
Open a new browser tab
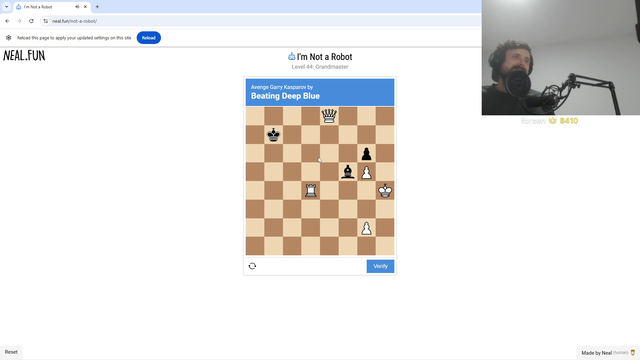pyautogui.click(x=97, y=7)
